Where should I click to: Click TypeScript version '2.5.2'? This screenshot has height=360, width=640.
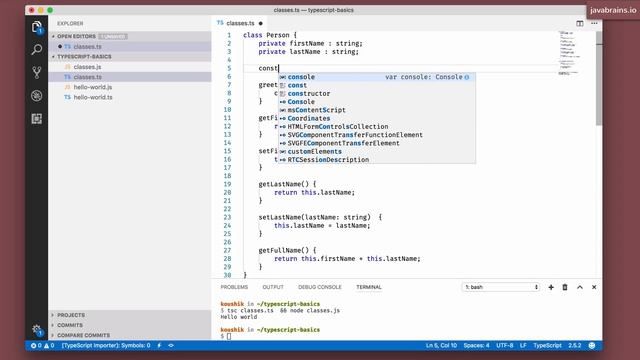[575, 346]
